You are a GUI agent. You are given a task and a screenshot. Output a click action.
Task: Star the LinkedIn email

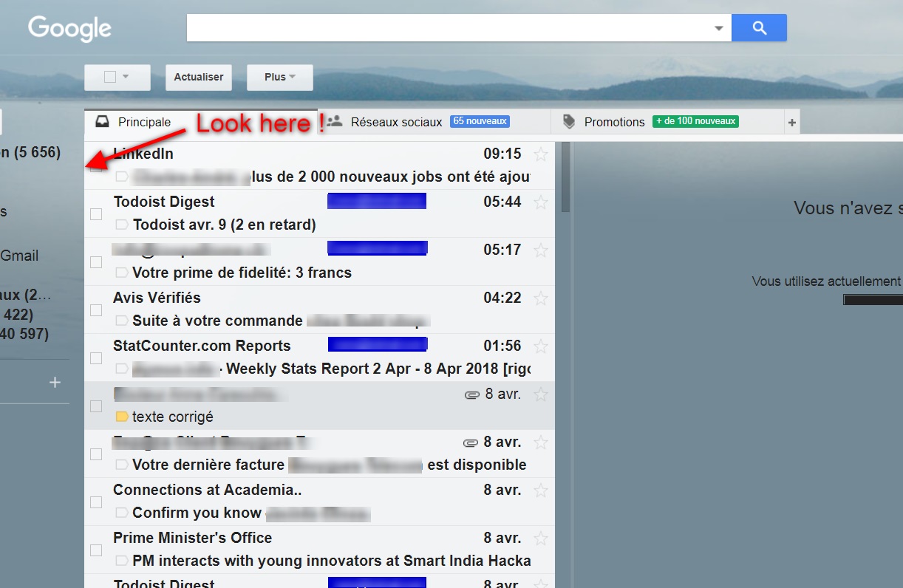tap(541, 154)
